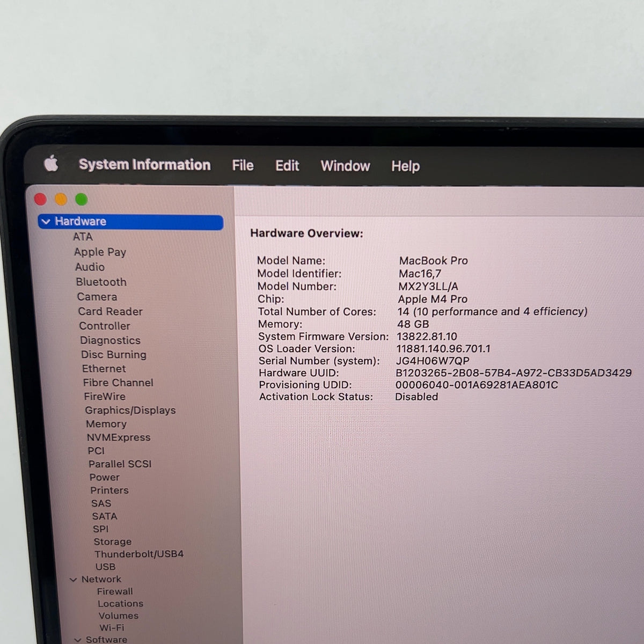644x644 pixels.
Task: Click the model name value MacBook Pro
Action: (433, 260)
